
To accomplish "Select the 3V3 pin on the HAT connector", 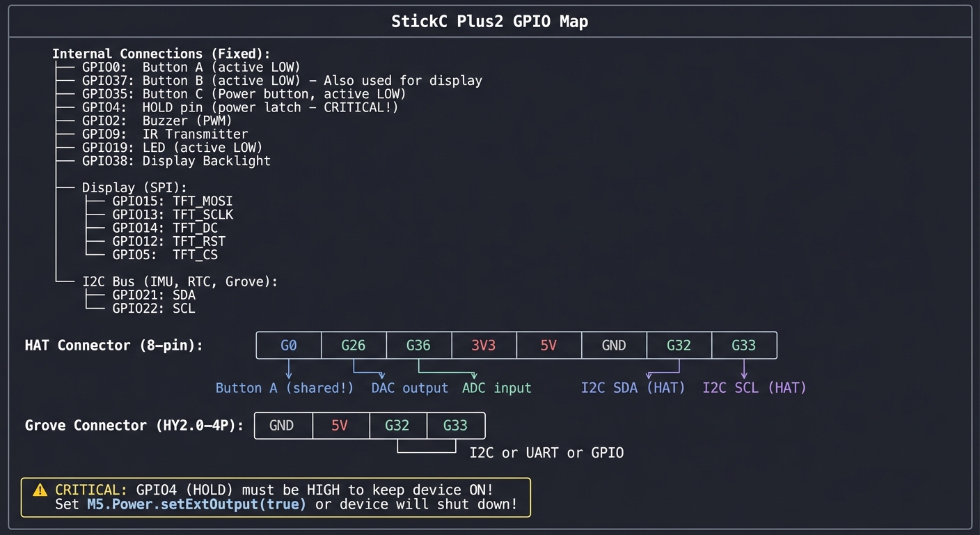I will coord(483,345).
